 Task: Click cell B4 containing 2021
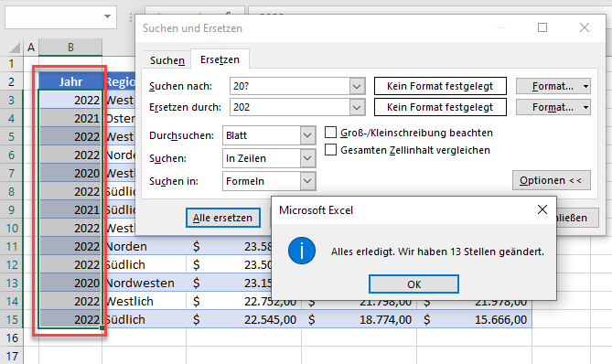click(x=70, y=118)
